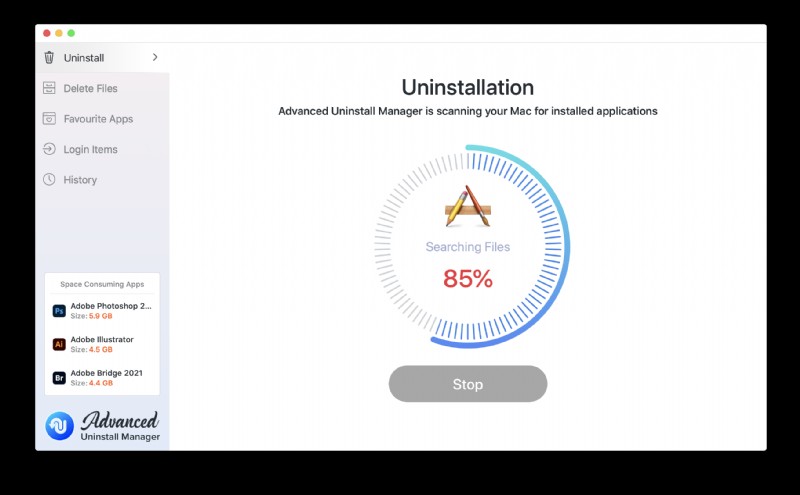Click the Advanced Uninstall Manager logo icon
Viewport: 800px width, 495px height.
pos(60,426)
